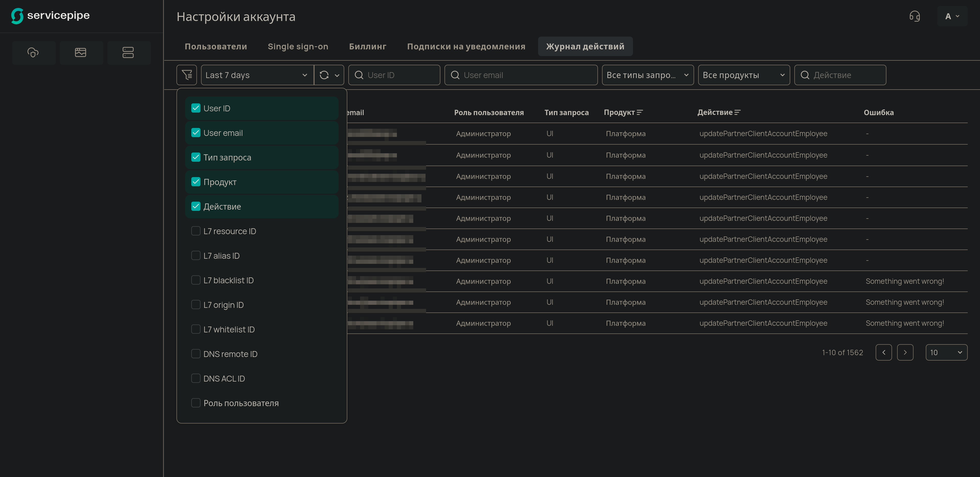
Task: Open the web panel sidebar icon
Action: 81,52
